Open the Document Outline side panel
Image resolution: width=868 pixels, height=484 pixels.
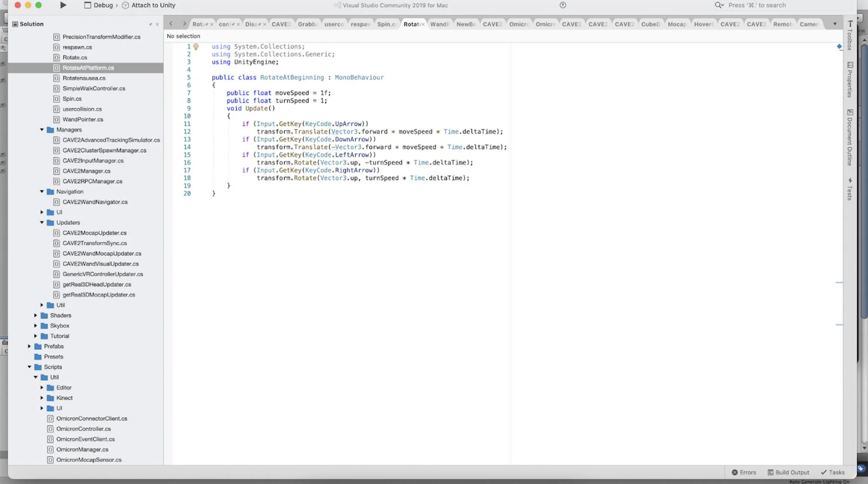850,137
